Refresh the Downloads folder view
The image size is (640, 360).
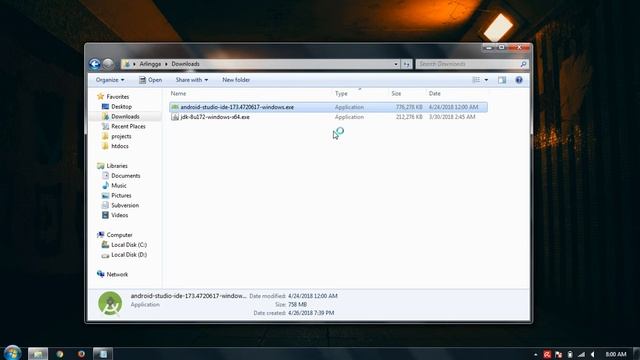(x=407, y=64)
